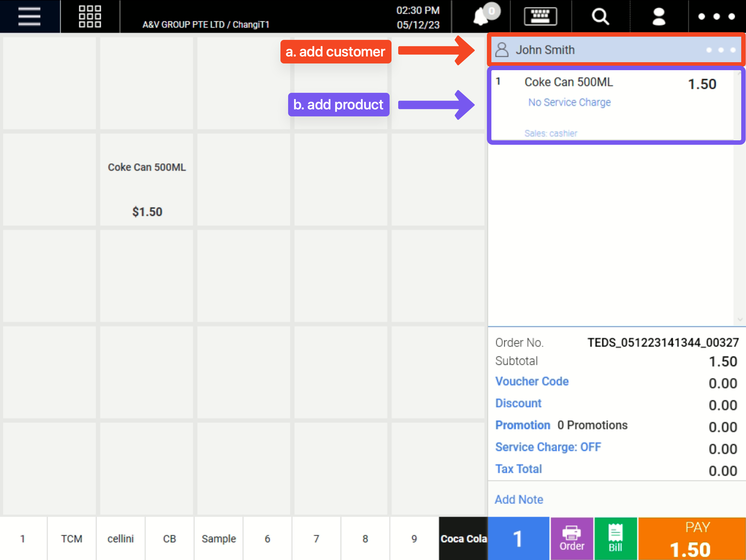The height and width of the screenshot is (560, 746).
Task: Switch to the TCM category tab
Action: click(x=71, y=538)
